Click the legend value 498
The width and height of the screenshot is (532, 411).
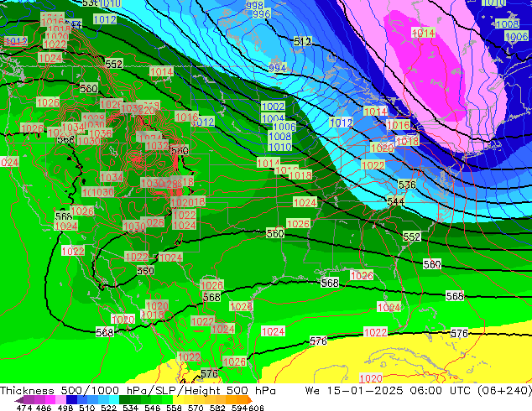tap(65, 408)
